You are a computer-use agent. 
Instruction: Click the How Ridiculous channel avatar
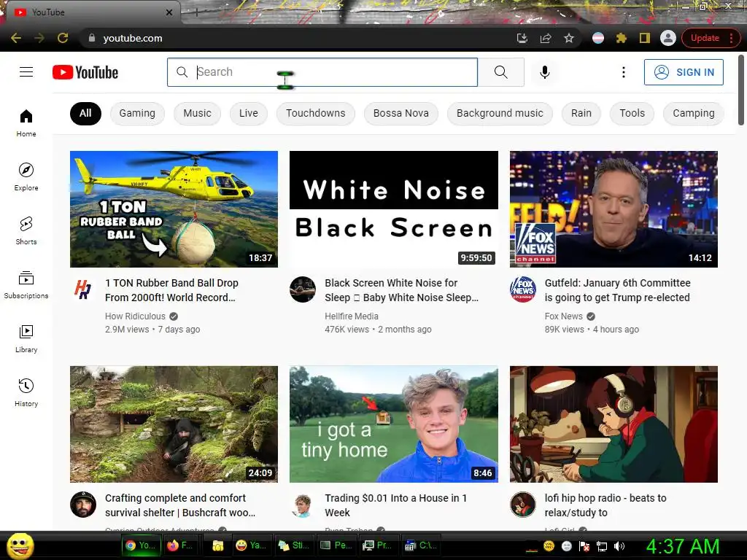83,289
